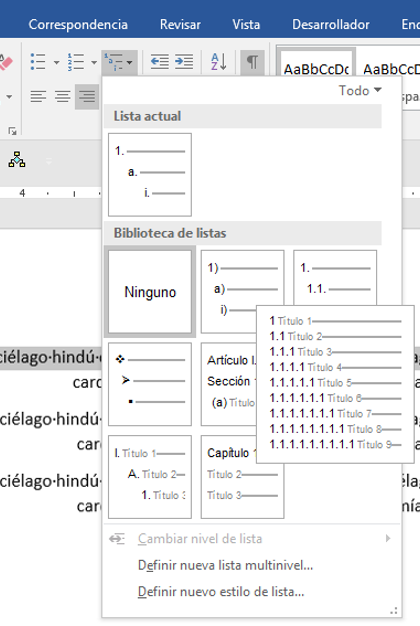Select the current list 1. a. i. thumbnail

pos(150,174)
